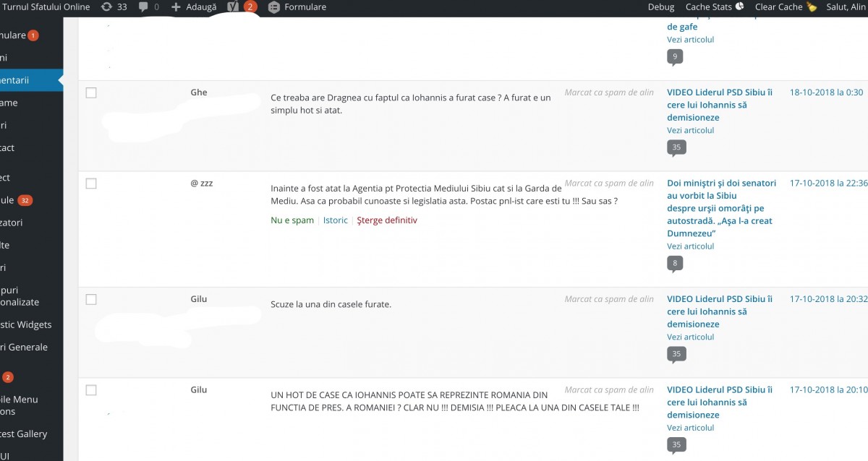Image resolution: width=868 pixels, height=461 pixels.
Task: Click the Cache Stats pie chart icon
Action: (x=740, y=7)
